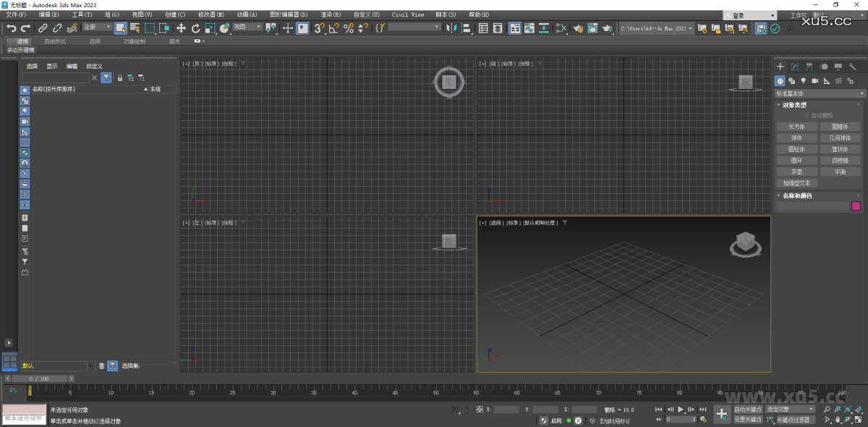868x427 pixels.
Task: Click the 球体 sphere creation button
Action: point(796,137)
